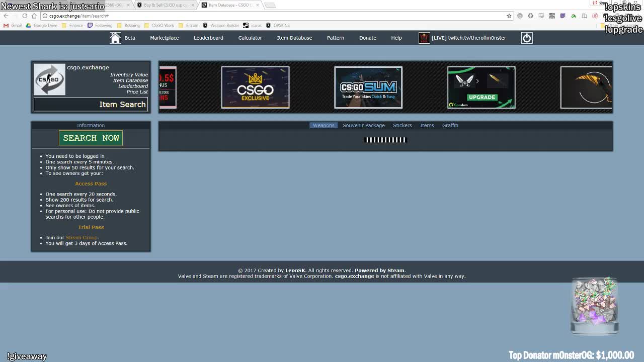Select the Items tab
Image resolution: width=644 pixels, height=362 pixels.
coord(427,125)
